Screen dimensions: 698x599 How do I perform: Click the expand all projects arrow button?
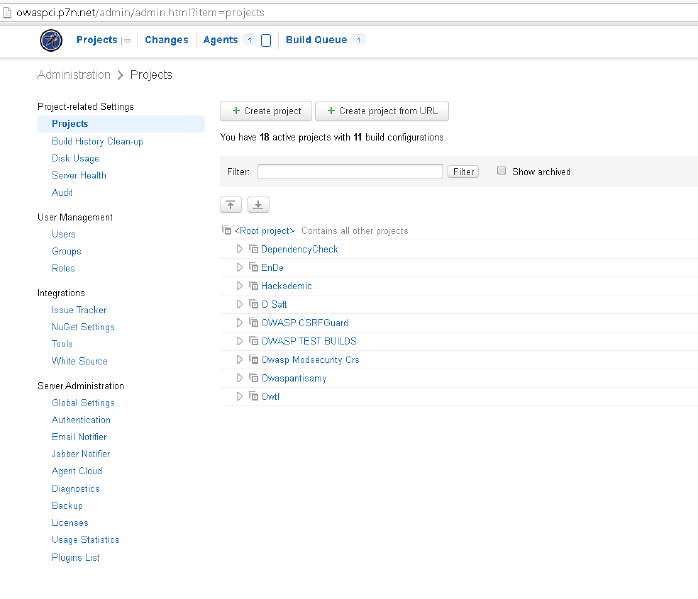(258, 205)
